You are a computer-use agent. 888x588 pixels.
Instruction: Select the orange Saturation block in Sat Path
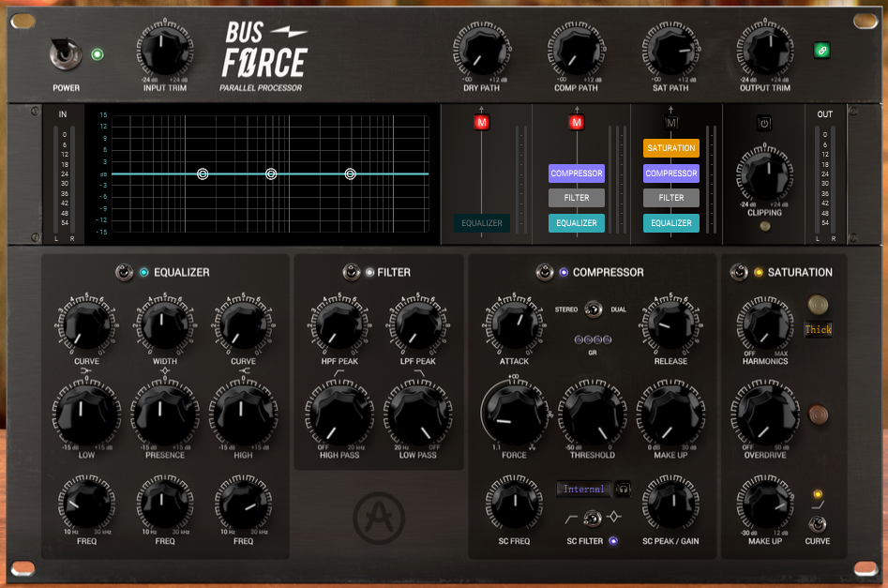click(x=670, y=148)
